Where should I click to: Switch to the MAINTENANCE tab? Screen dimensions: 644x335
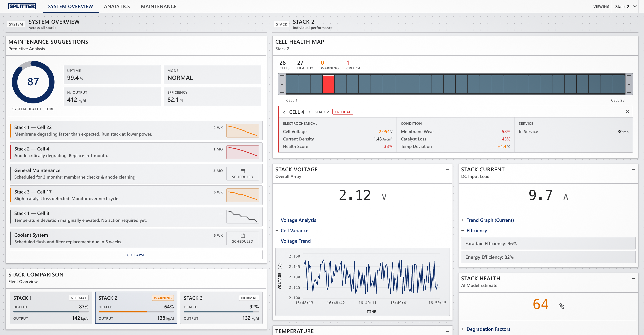158,7
